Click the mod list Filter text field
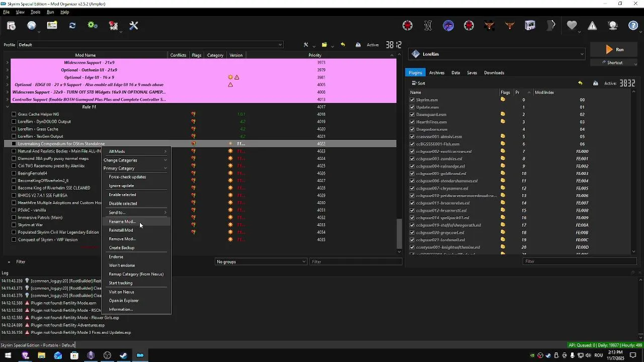Viewport: 644px width, 362px height. 356,261
